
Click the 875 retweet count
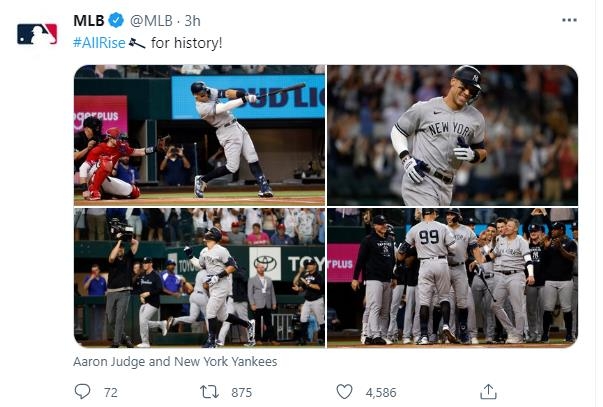[x=241, y=392]
